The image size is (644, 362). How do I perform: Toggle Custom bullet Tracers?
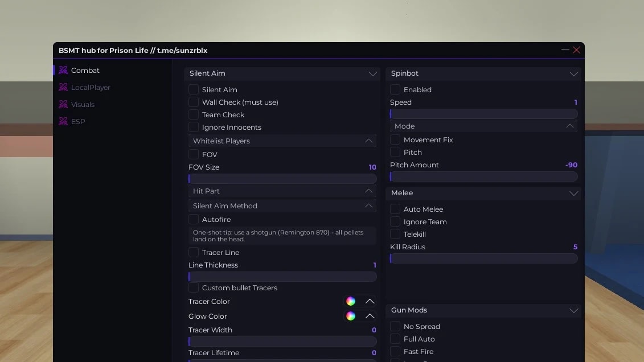(x=194, y=287)
